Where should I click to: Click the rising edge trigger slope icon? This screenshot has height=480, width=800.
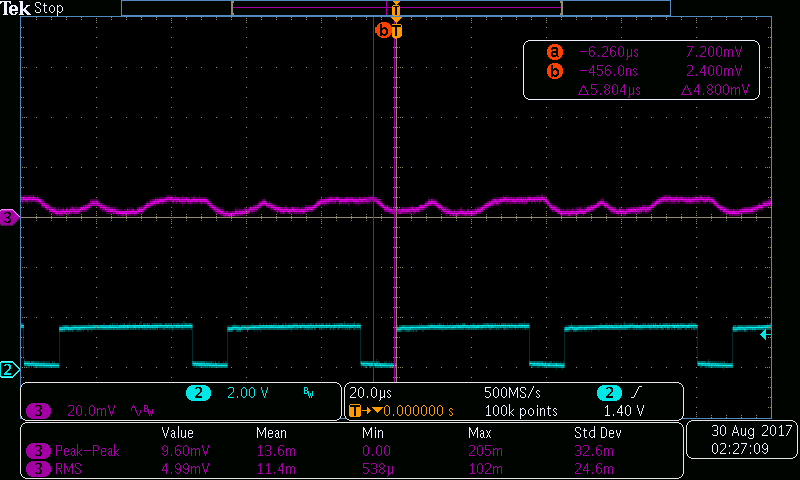(636, 392)
